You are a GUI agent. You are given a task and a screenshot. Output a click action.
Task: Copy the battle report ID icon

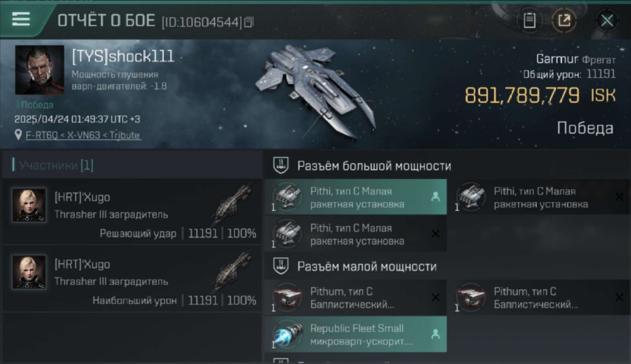(x=249, y=22)
